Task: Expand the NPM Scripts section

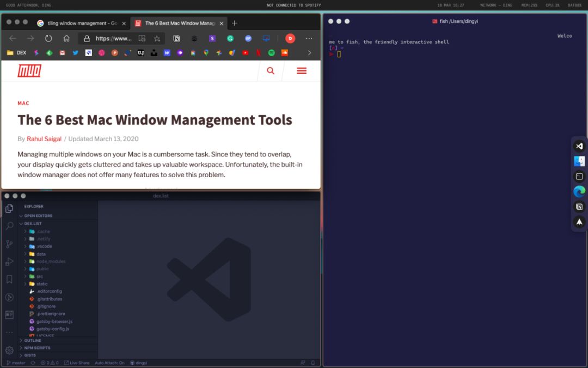Action: pos(37,348)
